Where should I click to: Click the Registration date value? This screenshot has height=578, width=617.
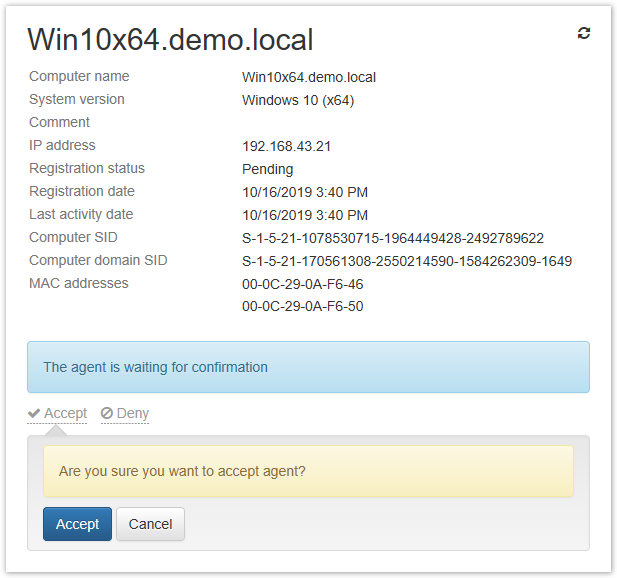(x=305, y=192)
